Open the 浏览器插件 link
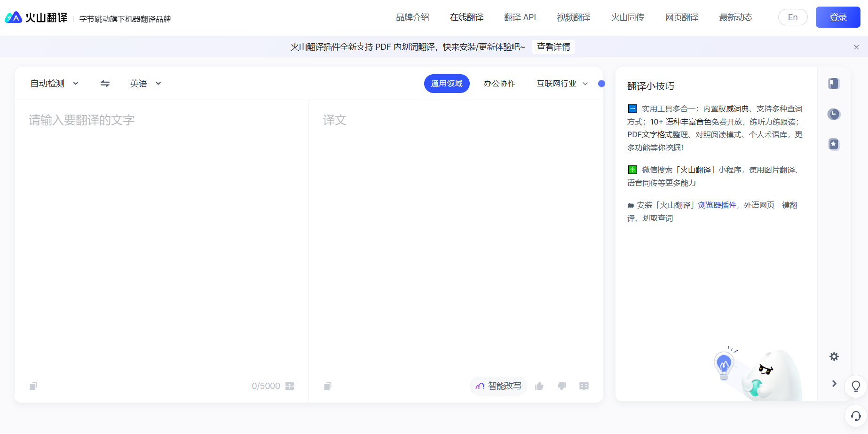868x434 pixels. point(717,205)
